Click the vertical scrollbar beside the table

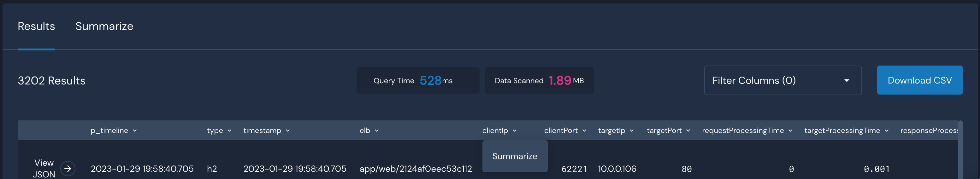(960, 150)
